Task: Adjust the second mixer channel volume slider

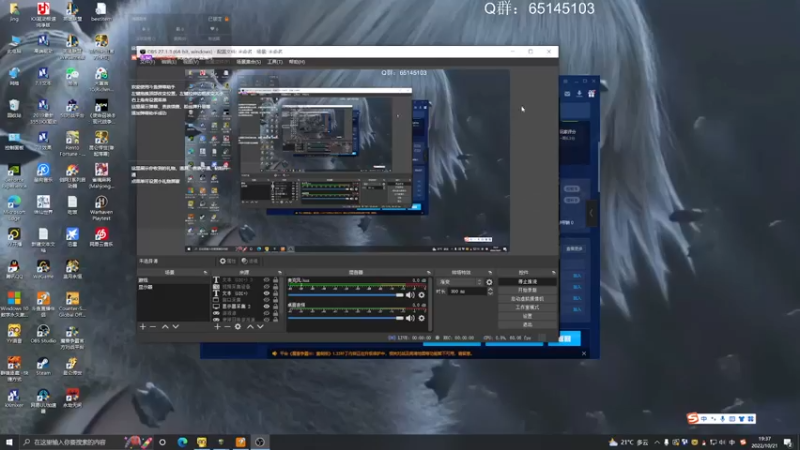Action: [x=346, y=318]
